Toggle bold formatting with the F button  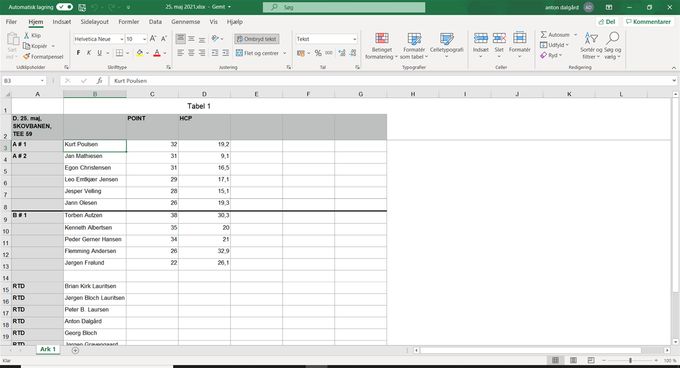pos(78,53)
